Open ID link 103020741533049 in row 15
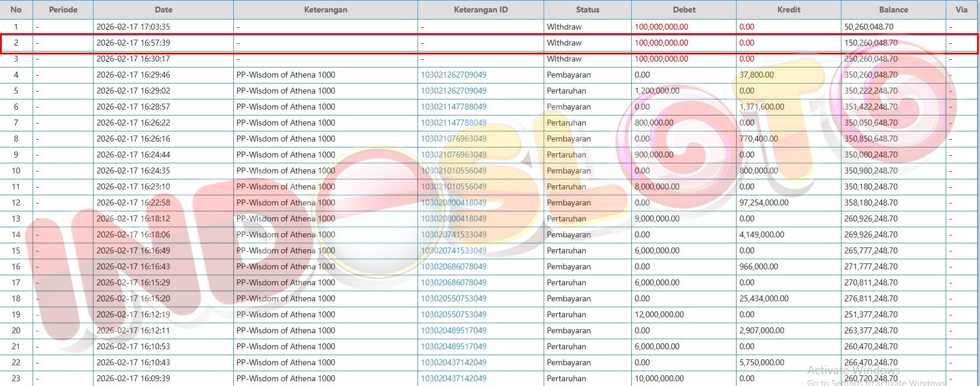 tap(454, 250)
